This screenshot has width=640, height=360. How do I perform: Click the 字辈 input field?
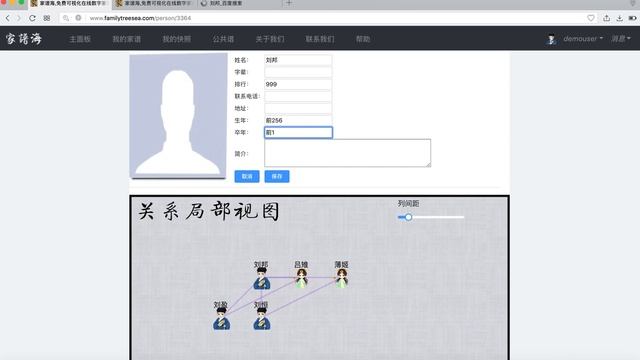tap(298, 72)
